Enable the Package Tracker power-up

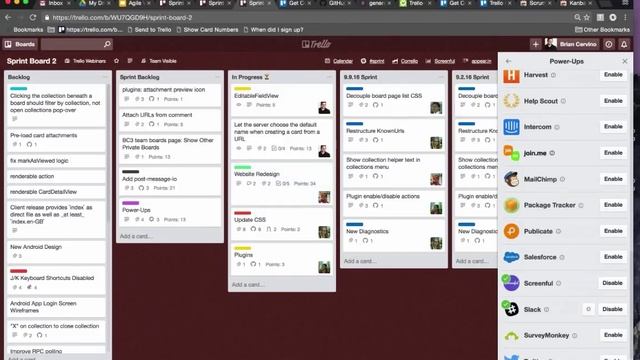click(x=613, y=205)
